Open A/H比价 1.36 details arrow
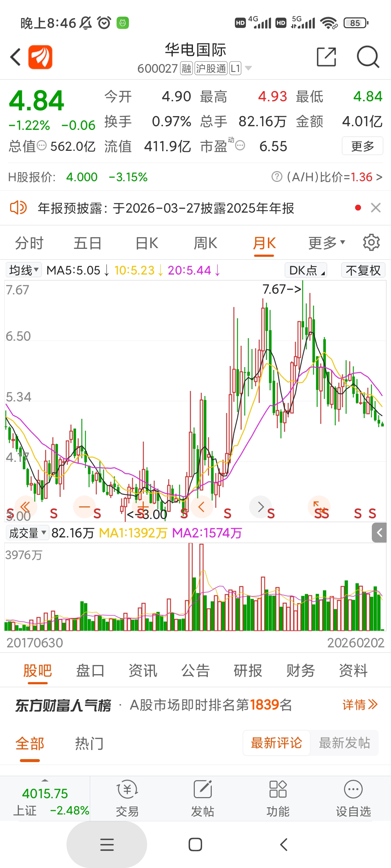 [x=379, y=177]
